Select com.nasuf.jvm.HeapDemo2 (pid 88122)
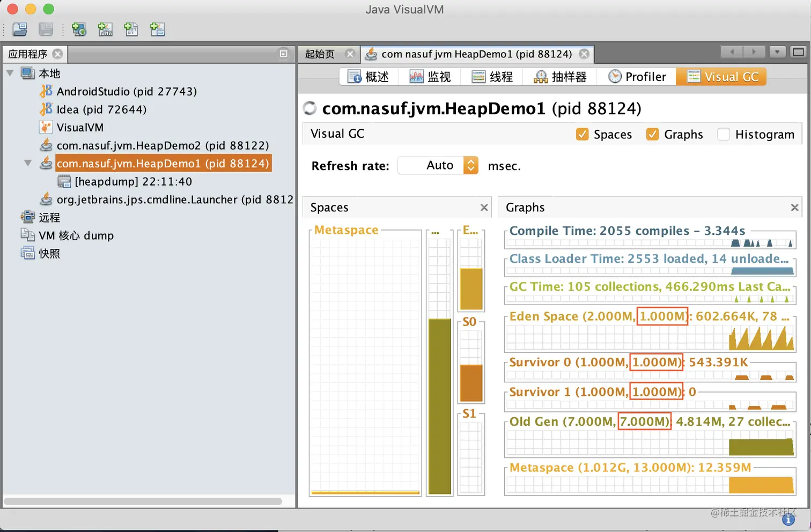This screenshot has width=811, height=532. (x=163, y=145)
